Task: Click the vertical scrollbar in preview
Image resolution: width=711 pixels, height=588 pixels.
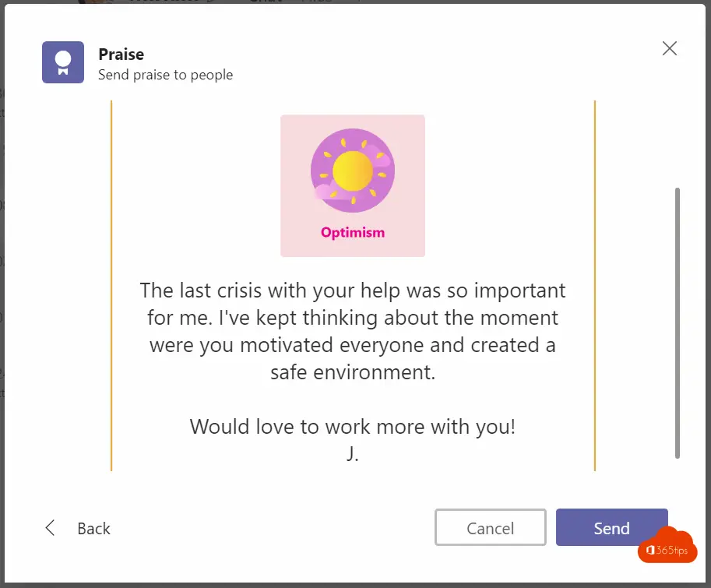Action: point(678,322)
